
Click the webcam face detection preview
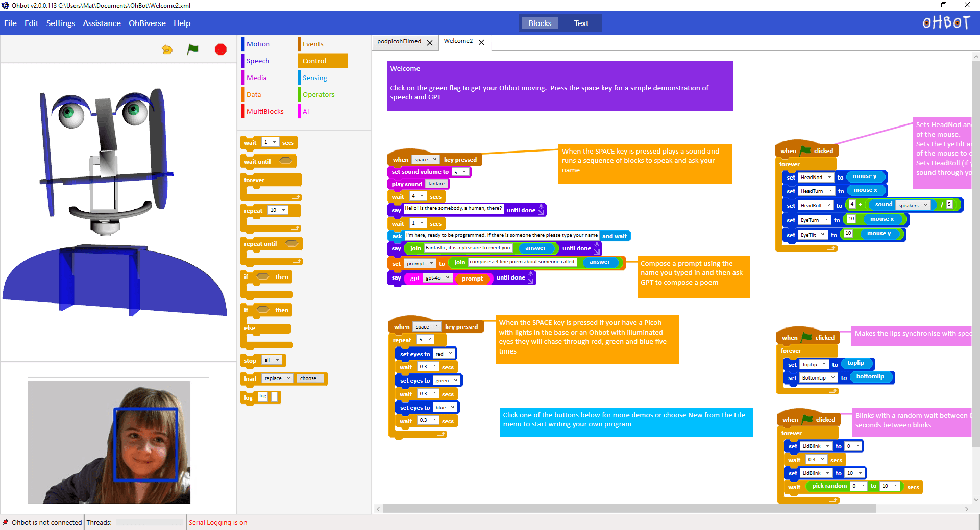pos(109,442)
